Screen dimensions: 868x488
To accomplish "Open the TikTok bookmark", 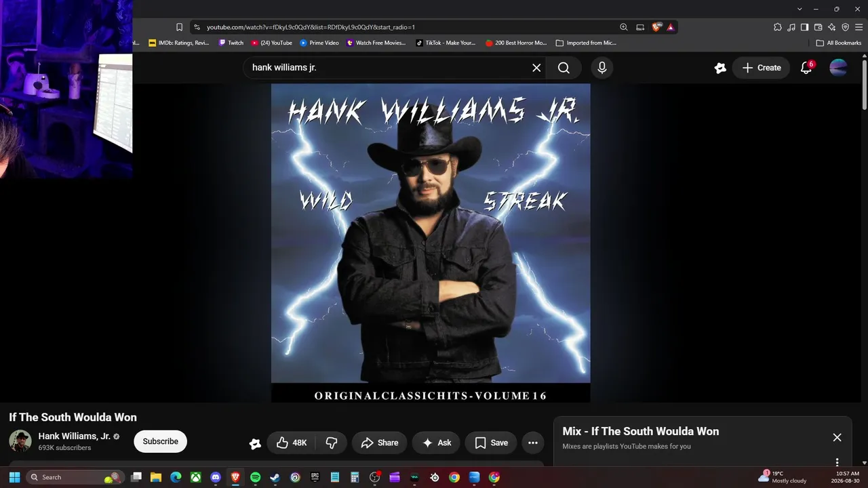I will tap(446, 43).
